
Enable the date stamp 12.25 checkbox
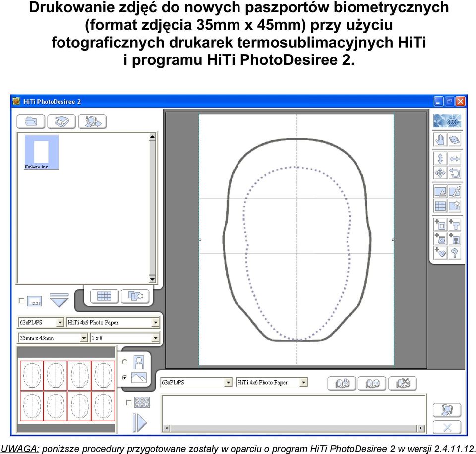tap(21, 300)
